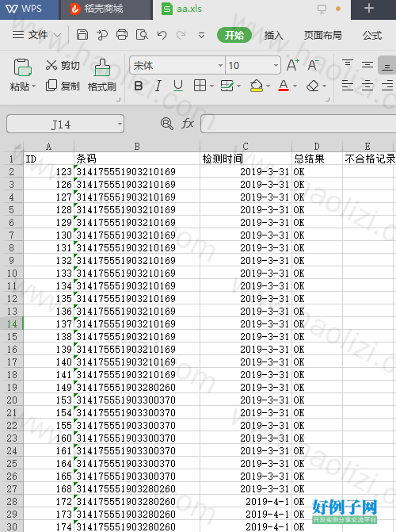396x532 pixels.
Task: Open the fx insert function dialog
Action: (188, 124)
